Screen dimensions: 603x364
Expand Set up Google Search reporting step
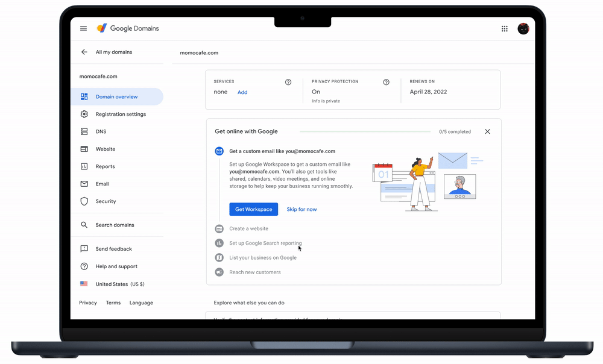(x=265, y=243)
